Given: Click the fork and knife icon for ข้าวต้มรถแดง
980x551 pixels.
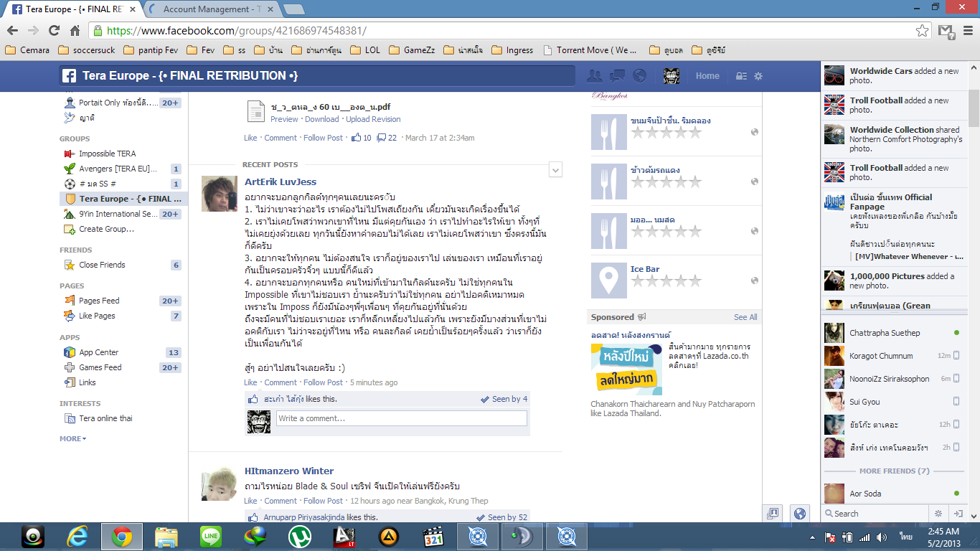Looking at the screenshot, I should (608, 182).
